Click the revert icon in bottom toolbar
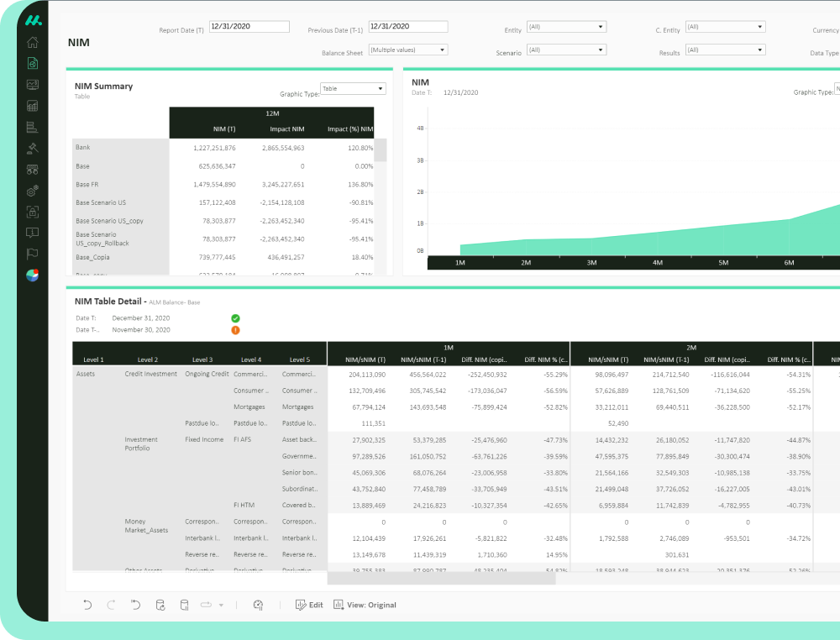The height and width of the screenshot is (640, 840). point(136,605)
